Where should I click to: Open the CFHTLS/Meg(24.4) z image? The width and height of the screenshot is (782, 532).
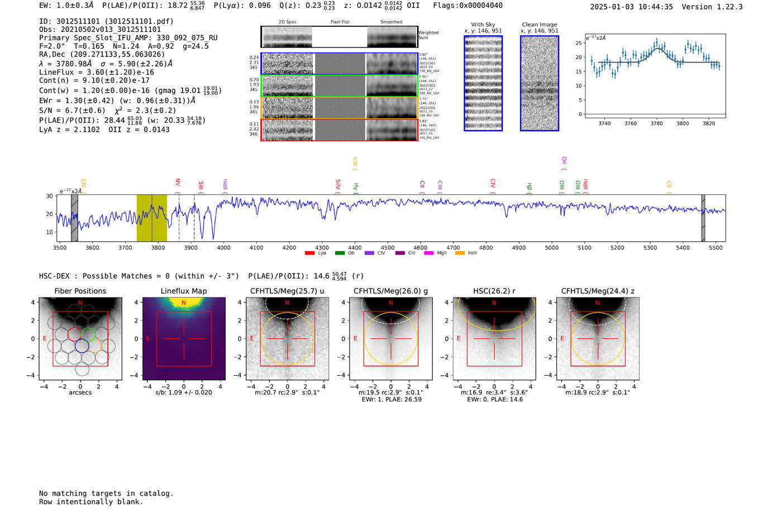click(x=598, y=339)
